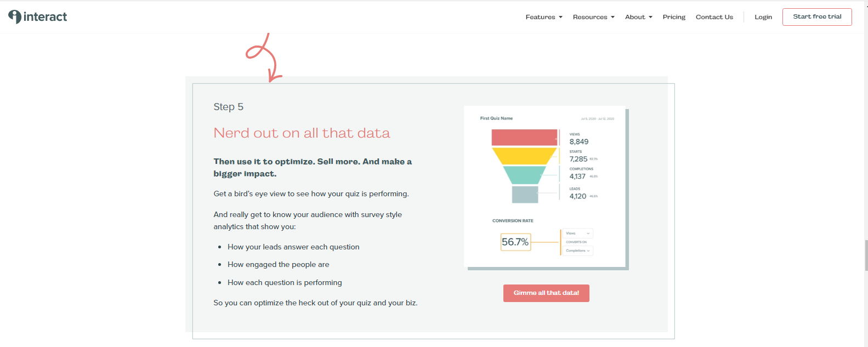Select the gray Leads funnel block
This screenshot has width=868, height=347.
click(x=525, y=195)
